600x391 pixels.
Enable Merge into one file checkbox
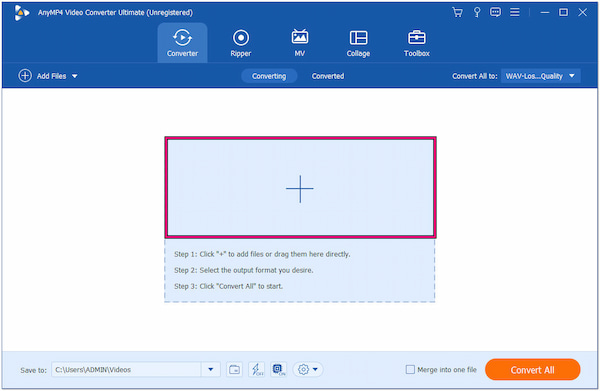pos(410,370)
